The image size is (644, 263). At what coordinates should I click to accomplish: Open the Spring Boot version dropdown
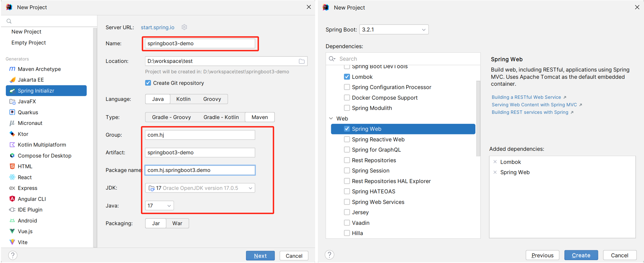[x=394, y=29]
